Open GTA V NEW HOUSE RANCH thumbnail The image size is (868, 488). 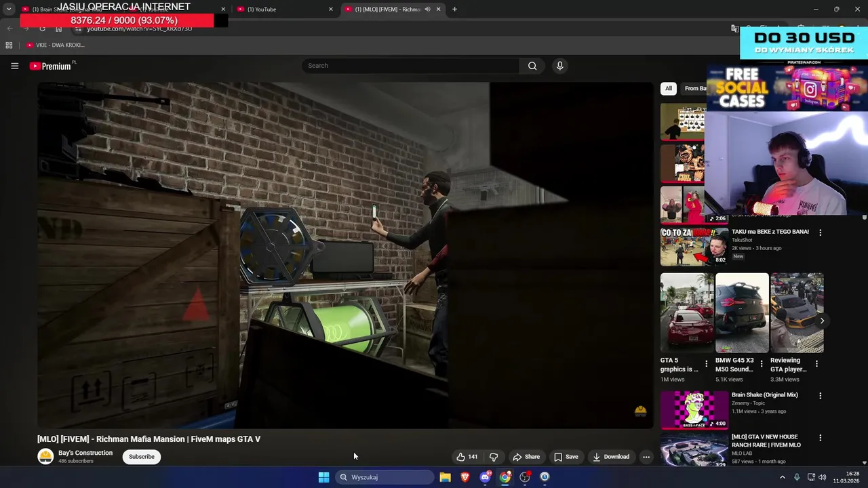(694, 450)
